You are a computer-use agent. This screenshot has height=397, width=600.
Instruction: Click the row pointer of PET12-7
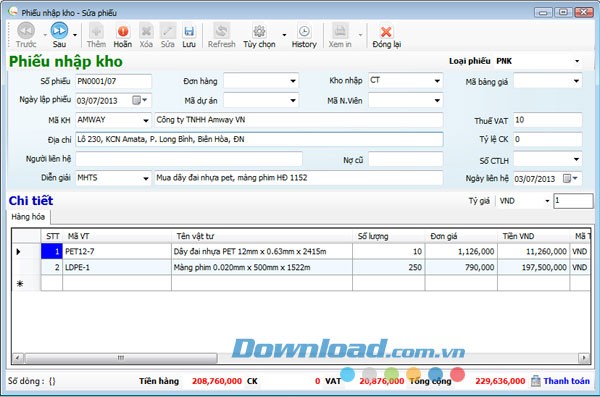tap(18, 252)
